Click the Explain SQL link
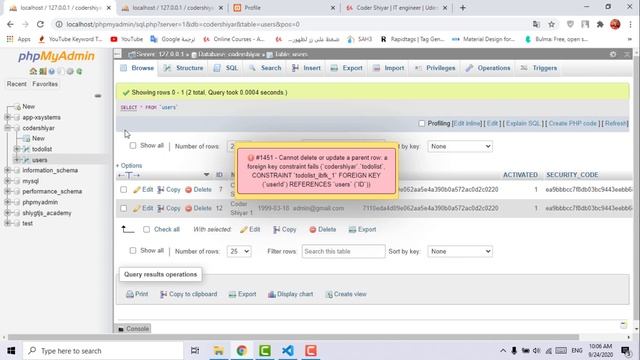 [x=523, y=123]
